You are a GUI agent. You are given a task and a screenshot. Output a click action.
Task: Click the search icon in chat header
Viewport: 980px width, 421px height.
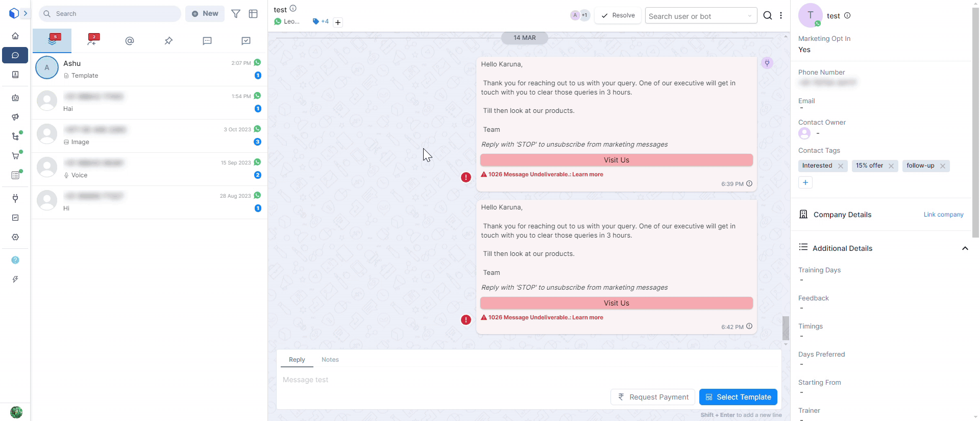tap(767, 15)
